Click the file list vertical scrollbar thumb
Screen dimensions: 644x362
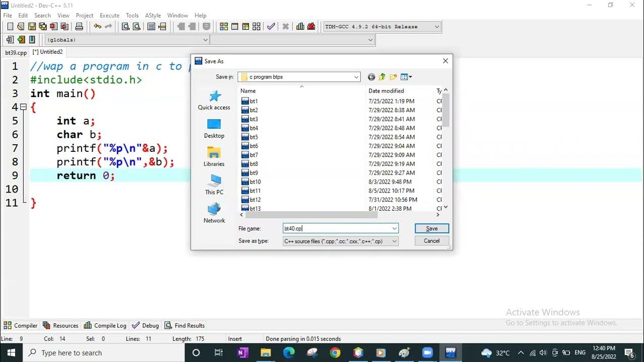tap(446, 110)
